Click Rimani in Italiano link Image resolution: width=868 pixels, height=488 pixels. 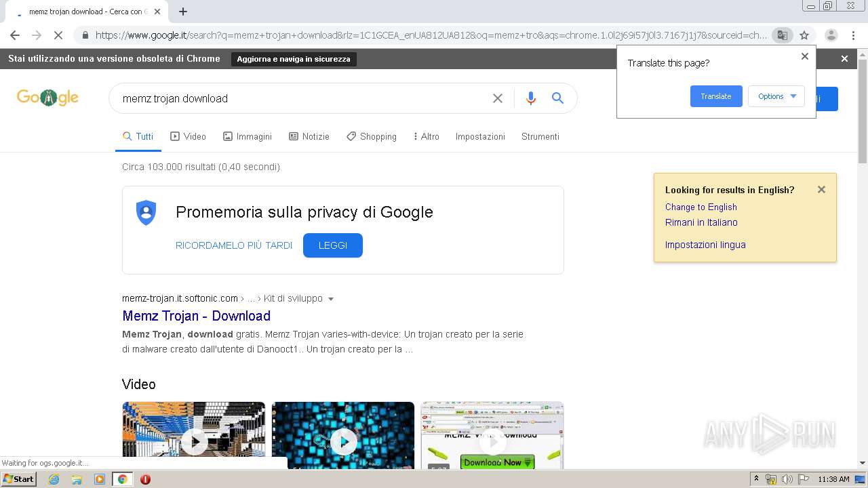click(x=701, y=222)
